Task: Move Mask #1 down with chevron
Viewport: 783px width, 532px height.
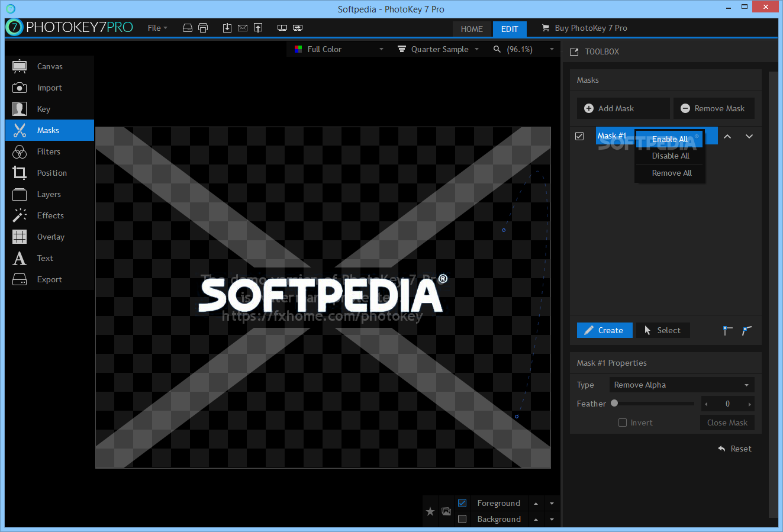Action: tap(749, 136)
